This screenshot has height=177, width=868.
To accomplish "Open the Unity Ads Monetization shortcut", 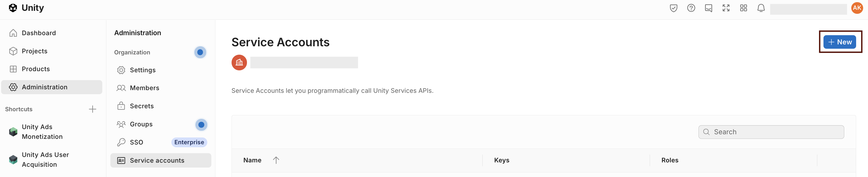I will [x=42, y=132].
